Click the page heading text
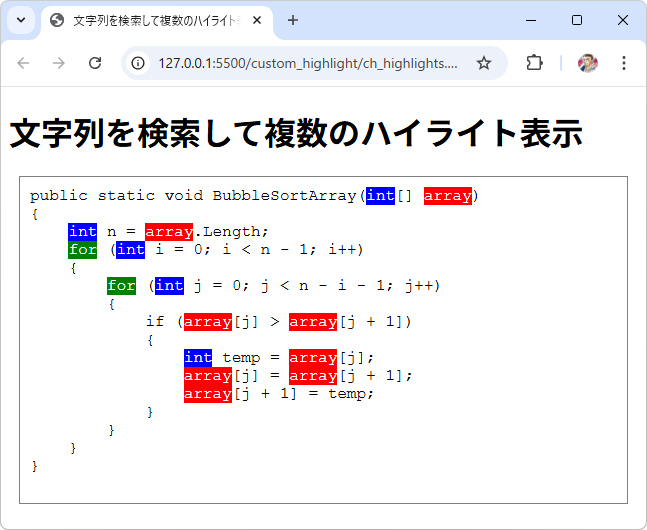 pyautogui.click(x=296, y=133)
